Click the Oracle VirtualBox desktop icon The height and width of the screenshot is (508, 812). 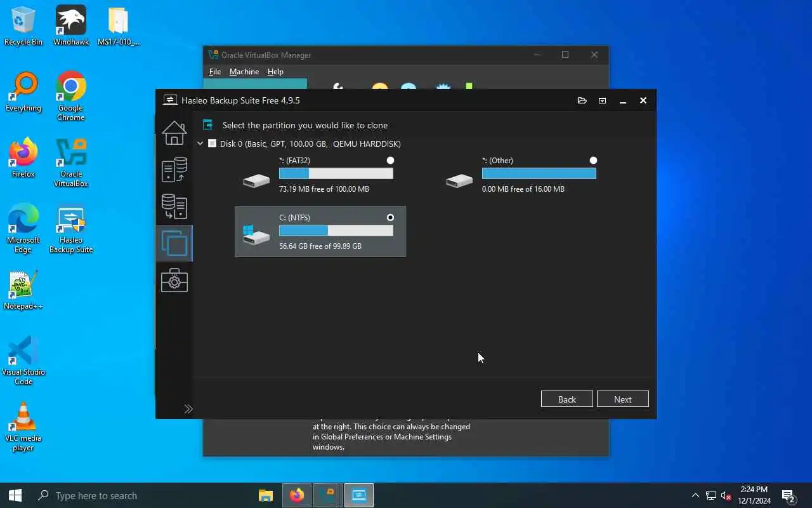pos(71,163)
